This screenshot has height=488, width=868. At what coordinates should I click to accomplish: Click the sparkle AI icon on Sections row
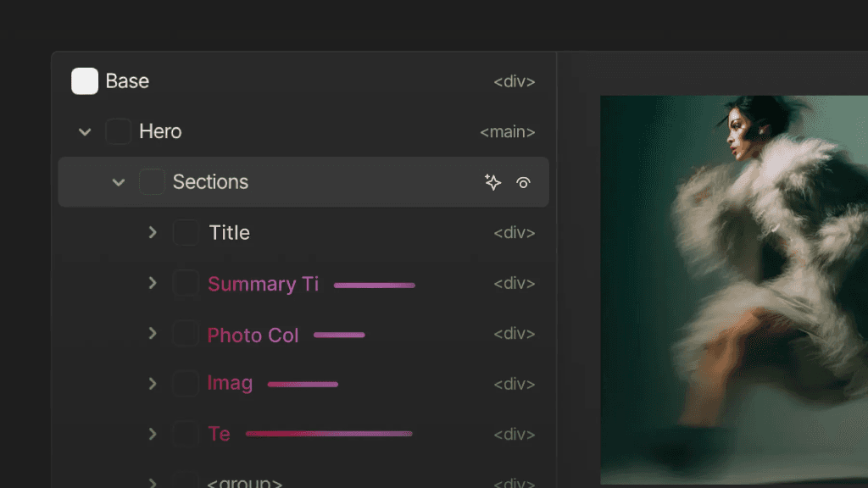pyautogui.click(x=492, y=181)
